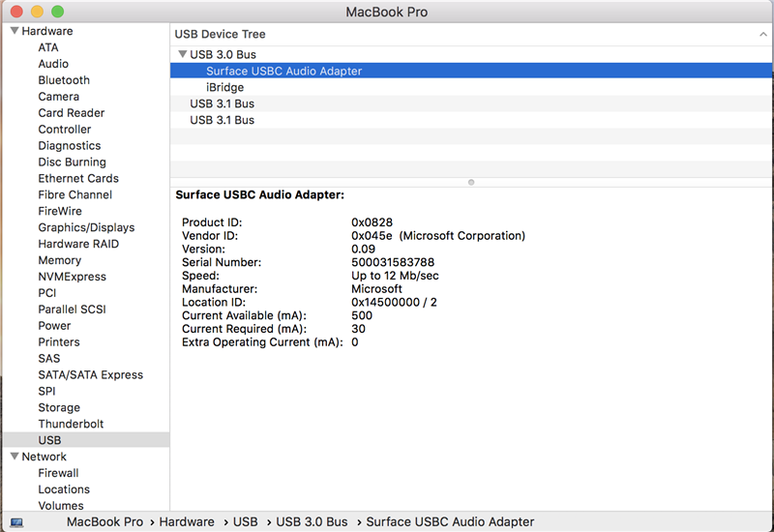The height and width of the screenshot is (532, 774).
Task: Collapse the Network section triangle
Action: [x=15, y=456]
